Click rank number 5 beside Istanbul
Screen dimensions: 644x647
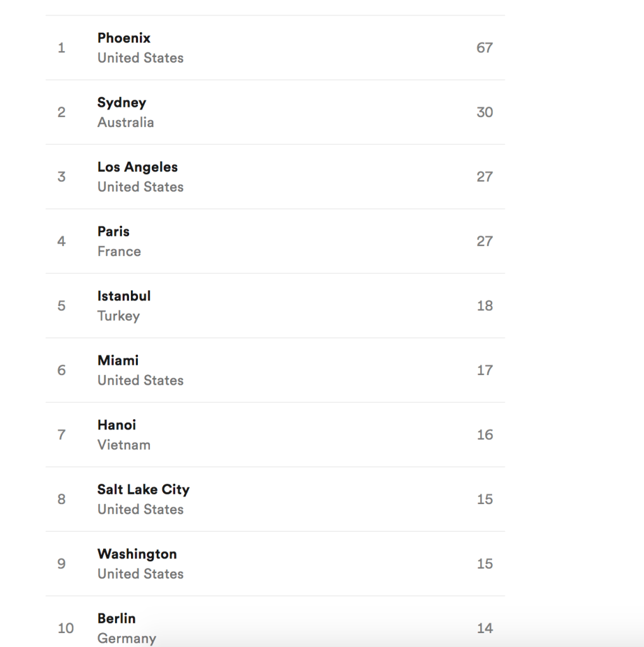tap(61, 306)
